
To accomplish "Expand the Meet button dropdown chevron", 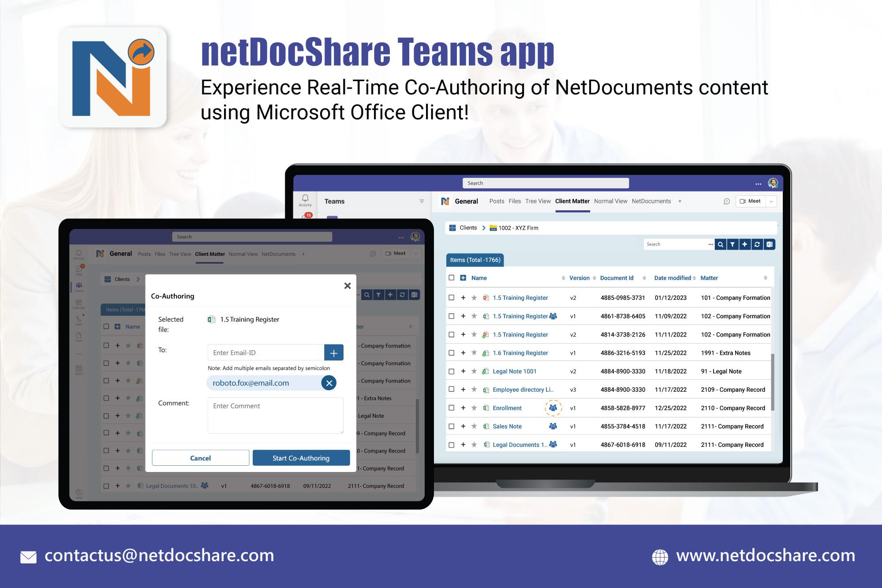I will 771,201.
